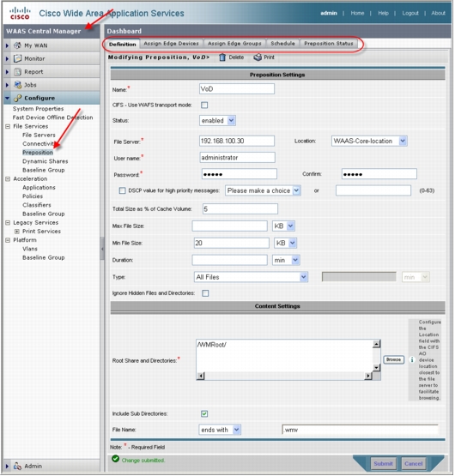Viewport: 455px width, 476px height.
Task: Click the Root Share scroll-down arrow
Action: click(x=376, y=368)
